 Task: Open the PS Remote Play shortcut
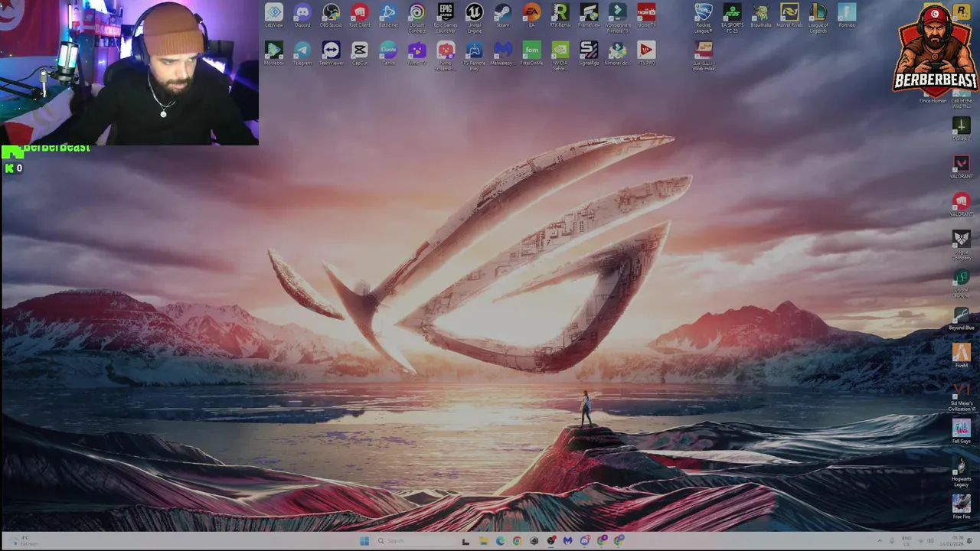click(474, 56)
